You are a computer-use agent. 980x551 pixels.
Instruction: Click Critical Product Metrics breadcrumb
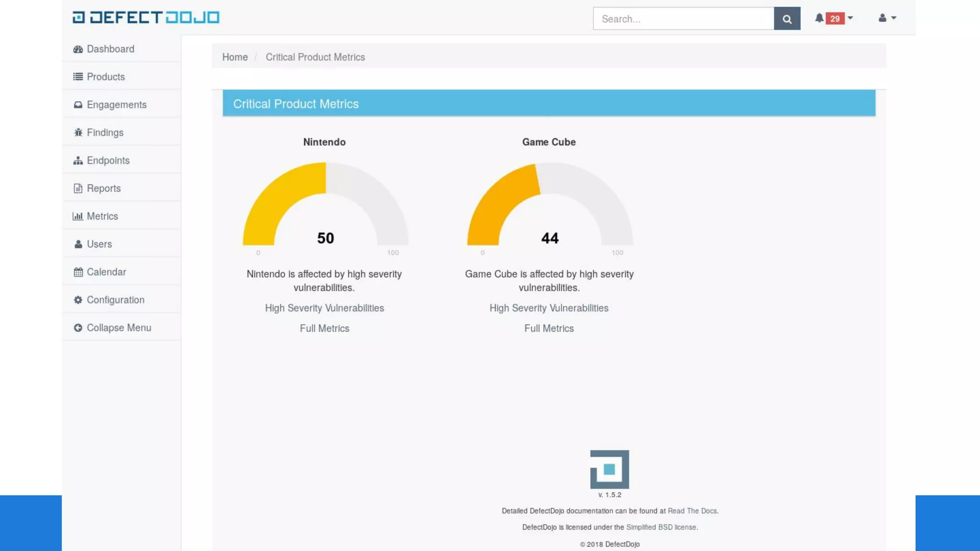point(315,57)
